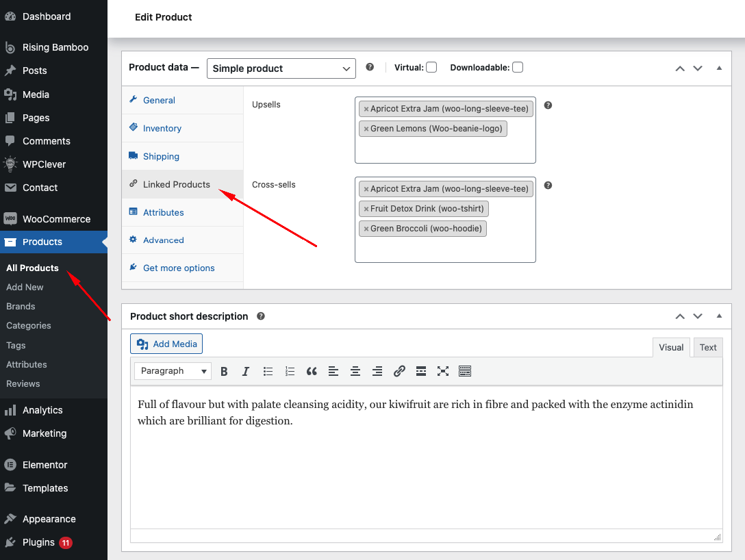Switch to the Text editor tab
Viewport: 745px width, 560px height.
pyautogui.click(x=707, y=347)
